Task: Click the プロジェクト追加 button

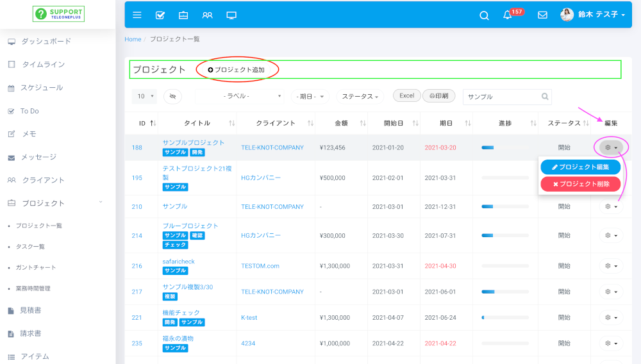Action: pyautogui.click(x=237, y=70)
